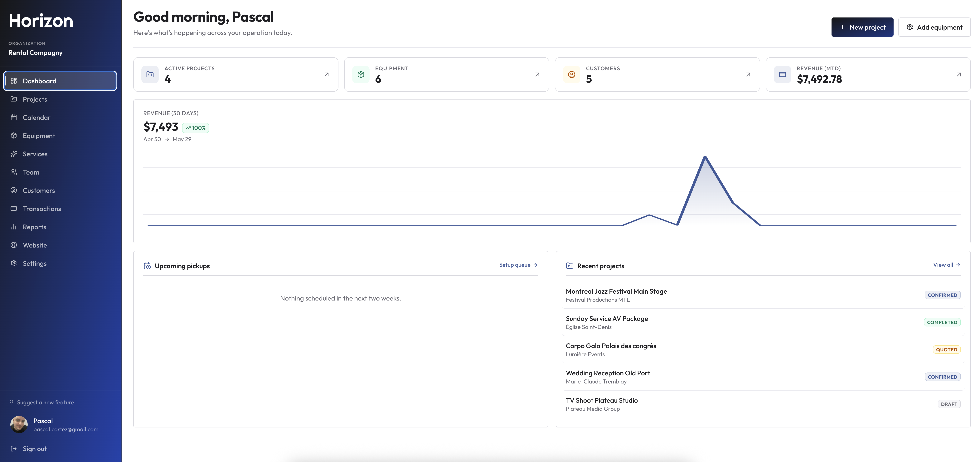Click the Projects folder icon in sidebar
The height and width of the screenshot is (462, 980).
click(14, 99)
